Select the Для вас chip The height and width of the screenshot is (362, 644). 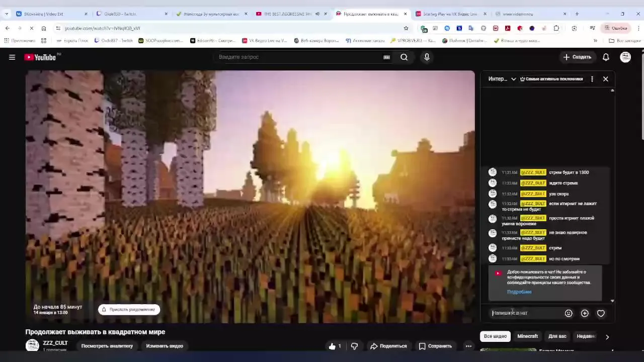pos(557,336)
